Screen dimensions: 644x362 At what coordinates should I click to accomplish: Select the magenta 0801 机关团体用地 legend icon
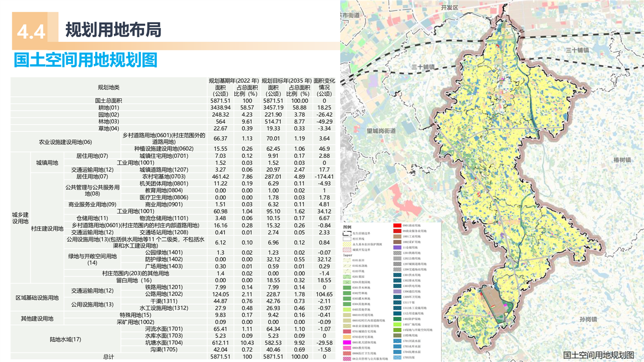click(x=347, y=342)
